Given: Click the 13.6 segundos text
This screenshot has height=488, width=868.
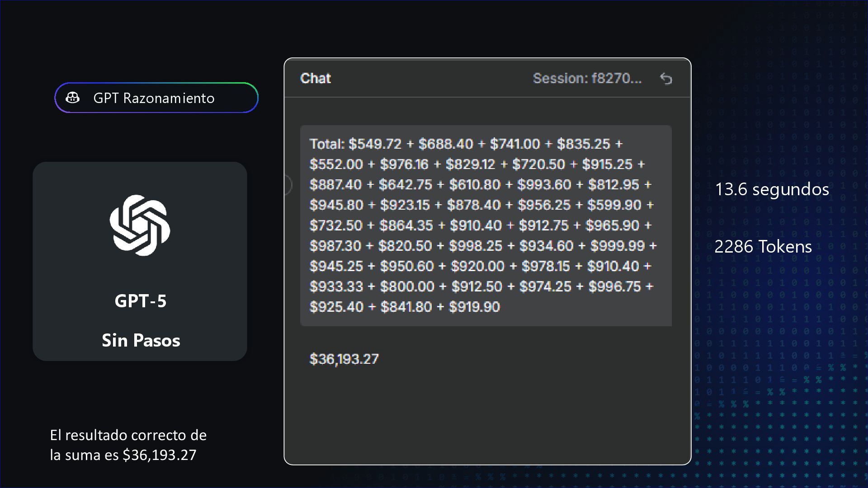Looking at the screenshot, I should pyautogui.click(x=772, y=189).
